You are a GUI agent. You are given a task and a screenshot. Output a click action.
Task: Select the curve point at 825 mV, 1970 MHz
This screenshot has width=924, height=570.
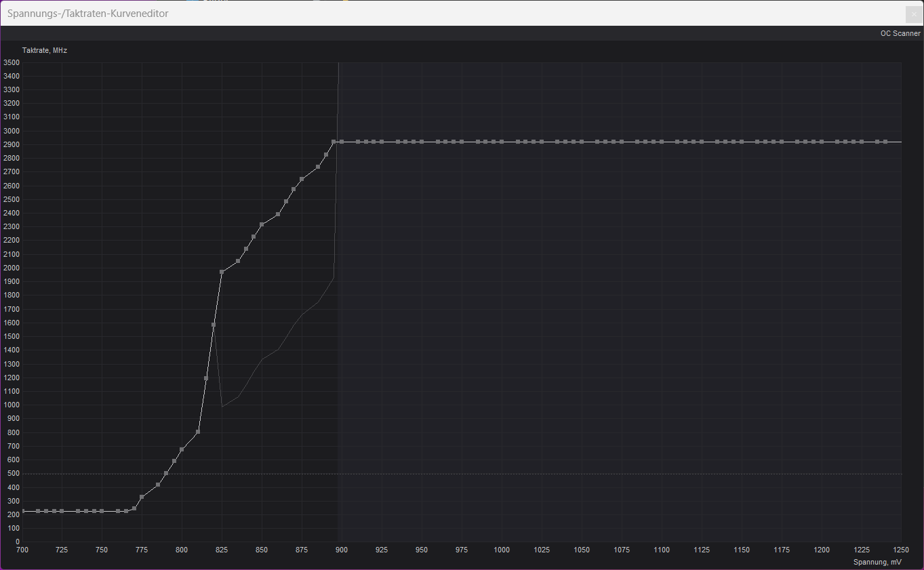(x=222, y=272)
